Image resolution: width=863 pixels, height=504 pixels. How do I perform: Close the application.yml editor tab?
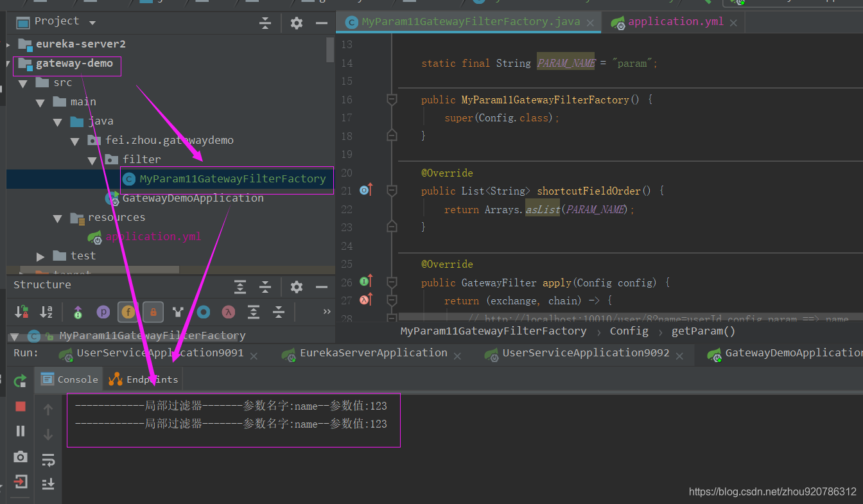tap(733, 22)
